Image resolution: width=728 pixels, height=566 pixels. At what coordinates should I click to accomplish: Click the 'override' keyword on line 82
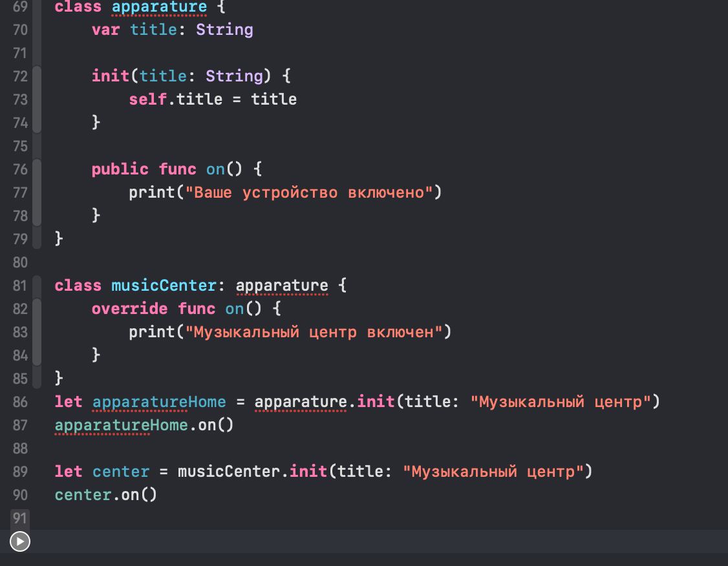tap(129, 308)
